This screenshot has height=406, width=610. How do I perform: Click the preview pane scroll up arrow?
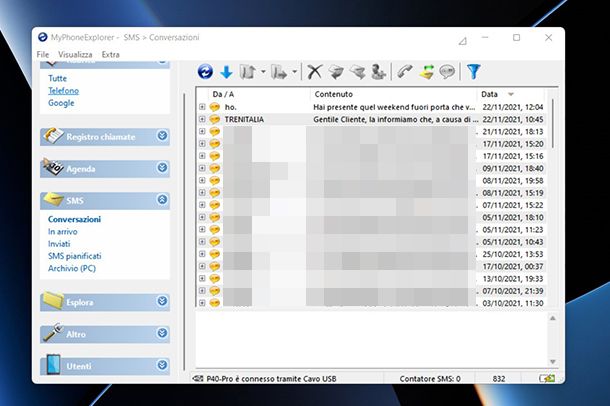552,318
